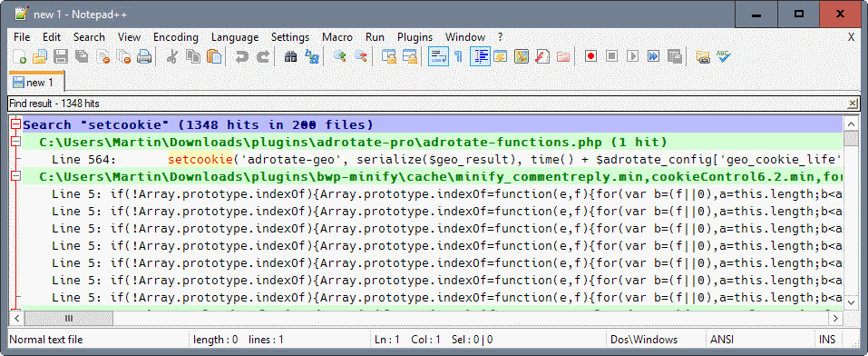Image resolution: width=868 pixels, height=356 pixels.
Task: Open Find with the binoculars icon
Action: click(x=290, y=56)
